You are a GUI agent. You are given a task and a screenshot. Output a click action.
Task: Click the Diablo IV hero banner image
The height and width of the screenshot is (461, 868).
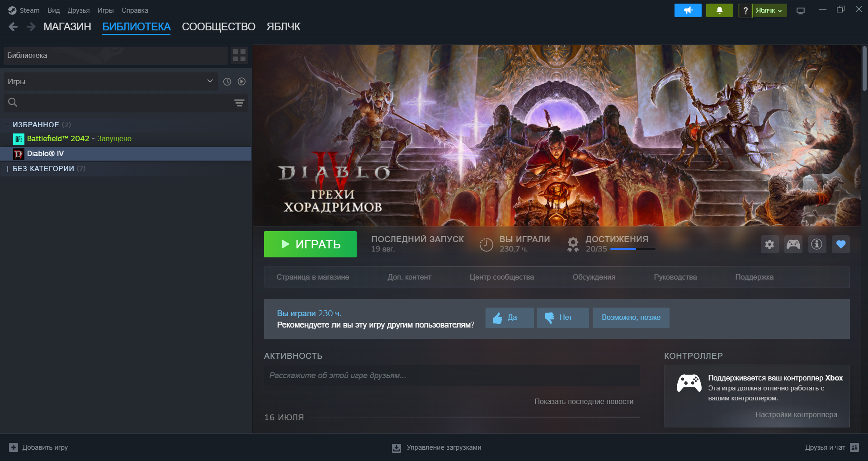557,135
